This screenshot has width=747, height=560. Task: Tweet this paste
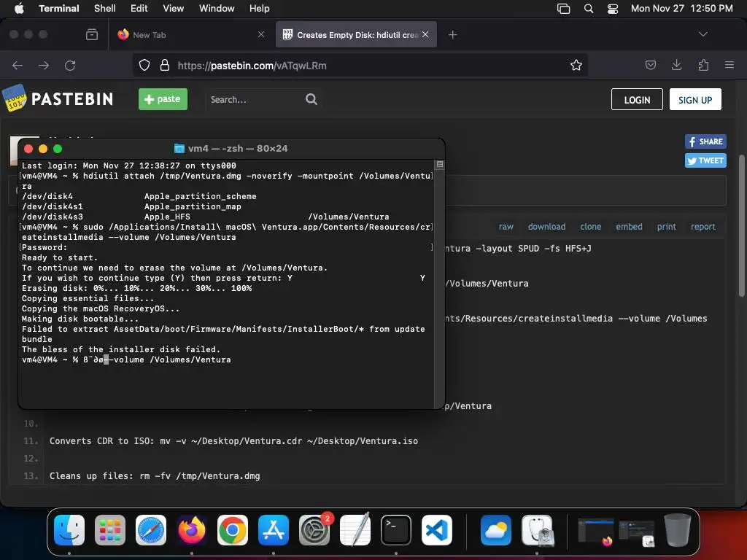click(705, 160)
